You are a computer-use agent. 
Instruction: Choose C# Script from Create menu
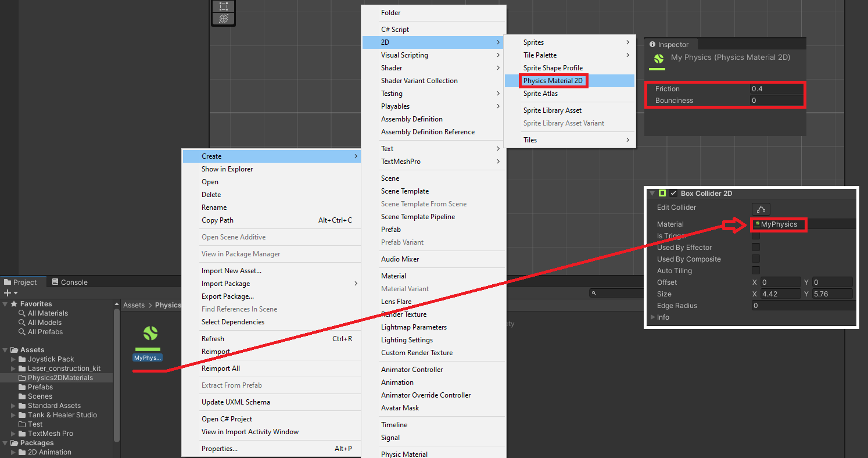tap(433, 30)
